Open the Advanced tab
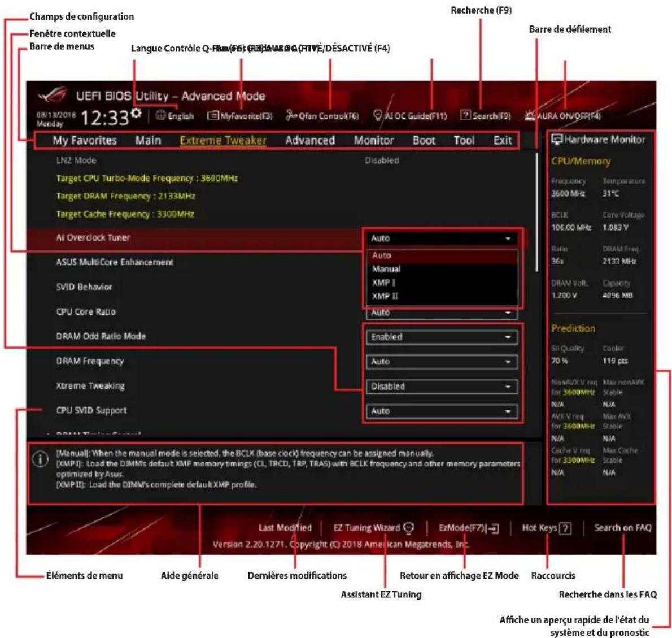Viewport: 672px width, 638px height. coord(310,140)
